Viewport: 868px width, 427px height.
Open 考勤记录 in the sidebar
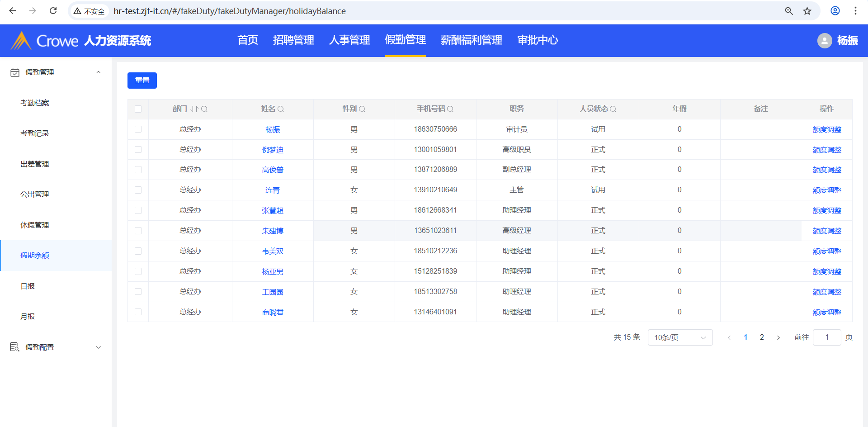pyautogui.click(x=35, y=133)
